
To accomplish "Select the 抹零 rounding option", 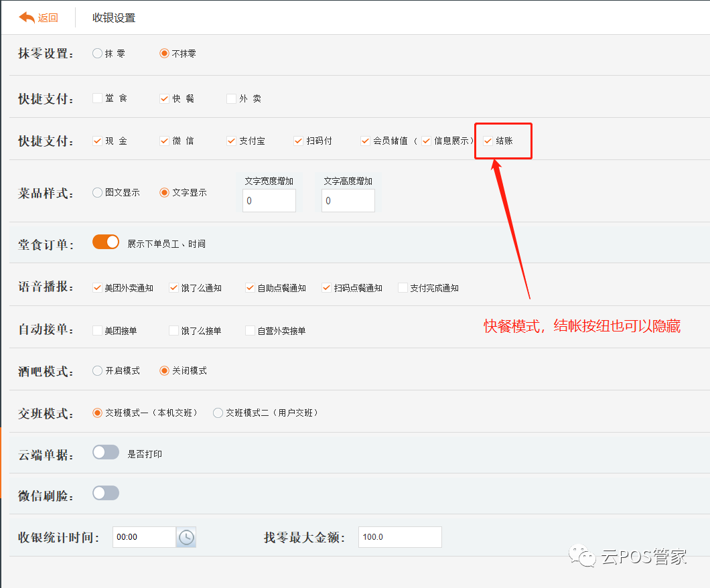I will pyautogui.click(x=96, y=53).
